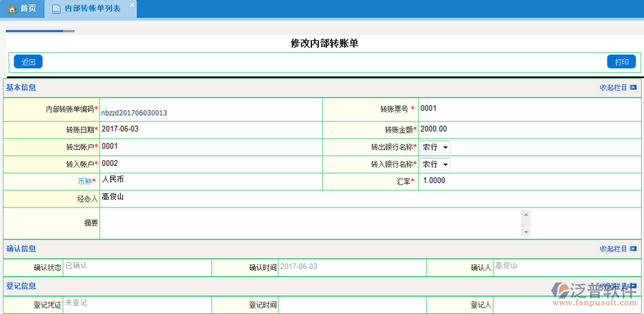The image size is (644, 314).
Task: Open the 币种 link label
Action: [x=84, y=182]
